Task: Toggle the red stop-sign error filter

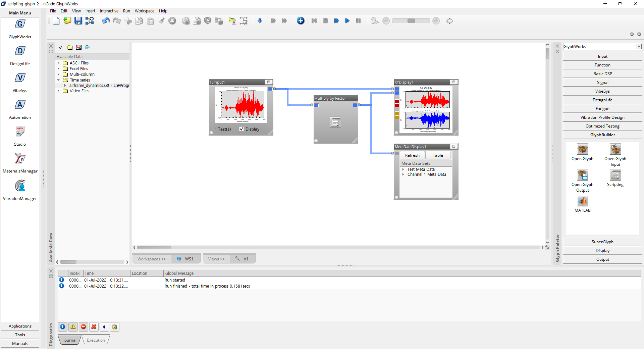Action: point(83,327)
